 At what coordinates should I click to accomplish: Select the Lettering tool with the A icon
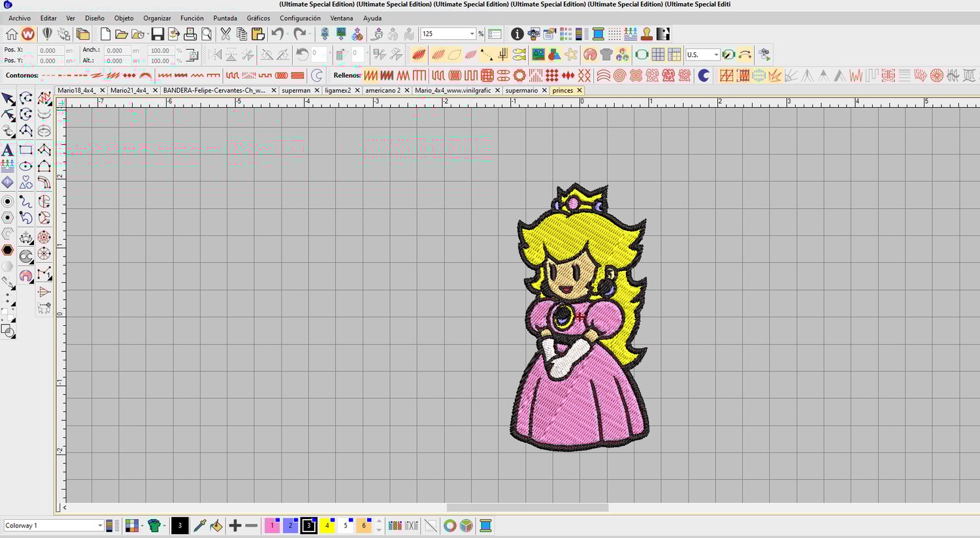8,150
